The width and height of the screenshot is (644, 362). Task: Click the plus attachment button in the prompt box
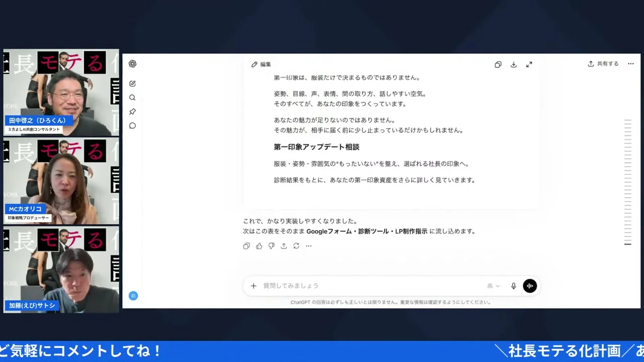point(254,286)
